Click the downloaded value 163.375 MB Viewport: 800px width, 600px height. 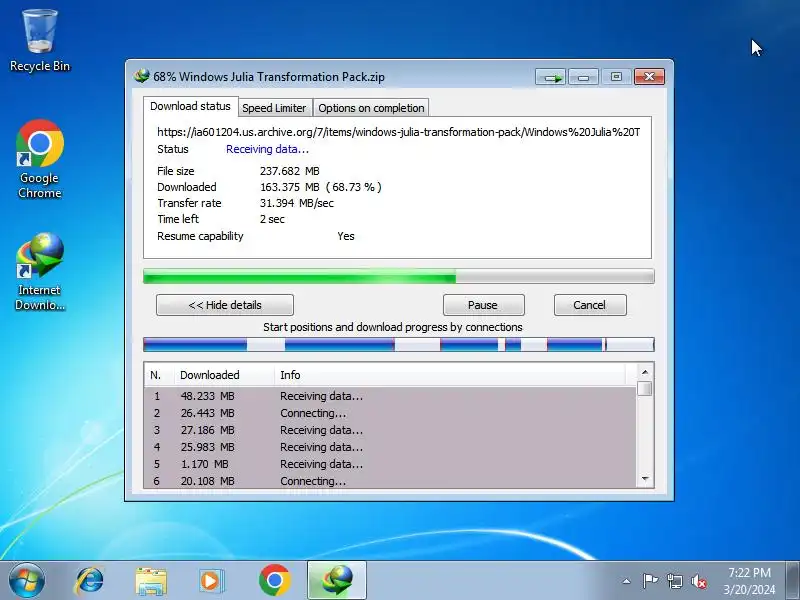[290, 187]
